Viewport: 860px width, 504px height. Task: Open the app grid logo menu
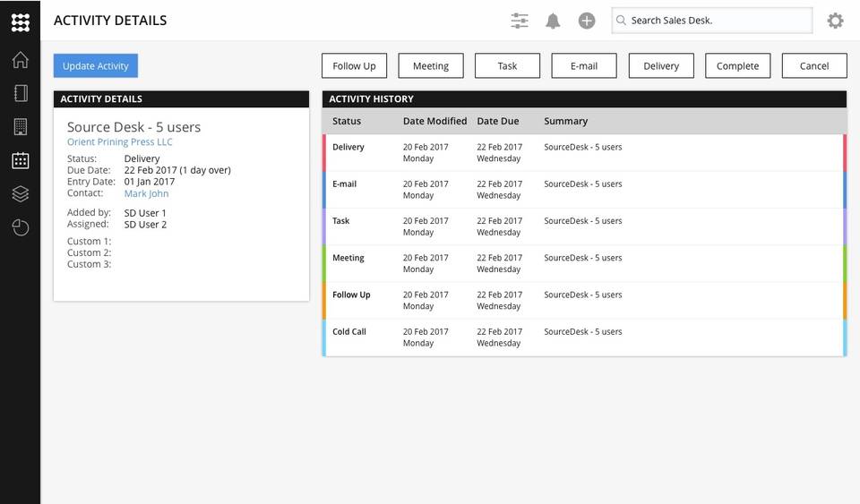click(21, 21)
